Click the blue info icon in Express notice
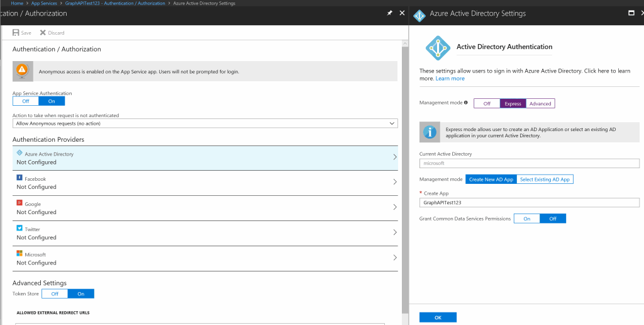The image size is (644, 325). (x=430, y=132)
